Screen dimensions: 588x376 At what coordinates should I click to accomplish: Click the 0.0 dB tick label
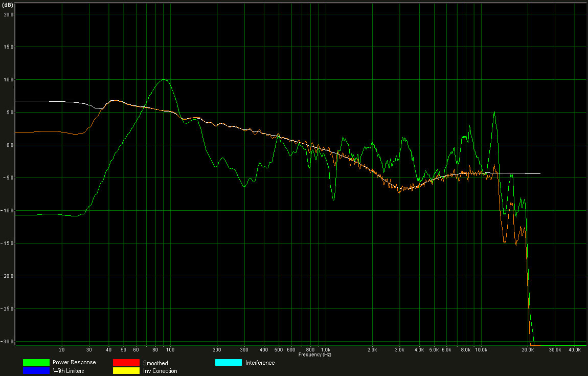click(x=9, y=145)
